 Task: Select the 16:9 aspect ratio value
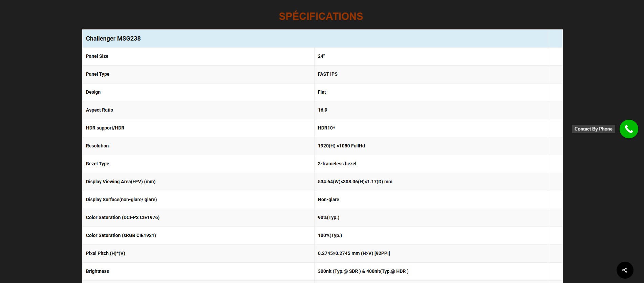point(322,110)
